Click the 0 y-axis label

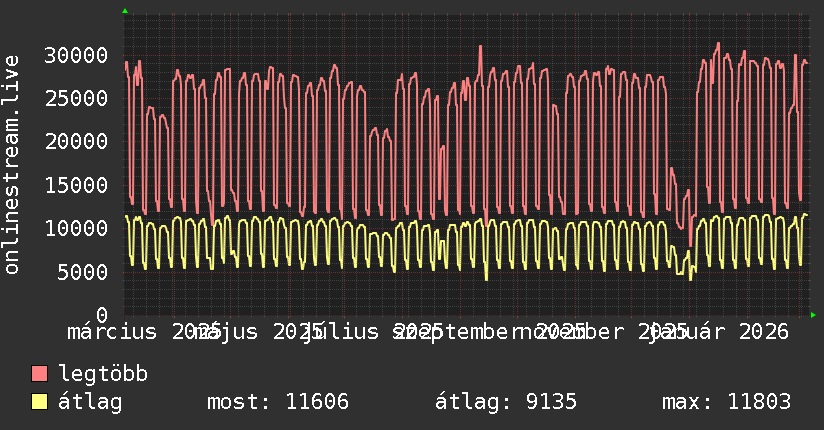[102, 315]
